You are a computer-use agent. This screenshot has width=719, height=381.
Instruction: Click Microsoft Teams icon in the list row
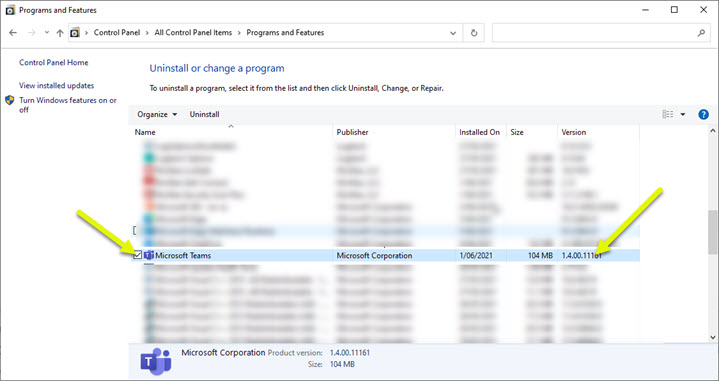[149, 255]
